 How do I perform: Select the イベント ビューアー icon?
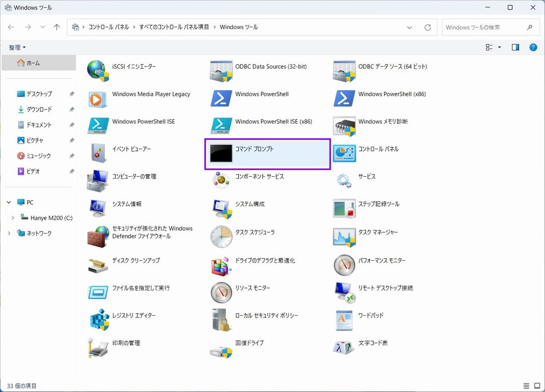98,153
